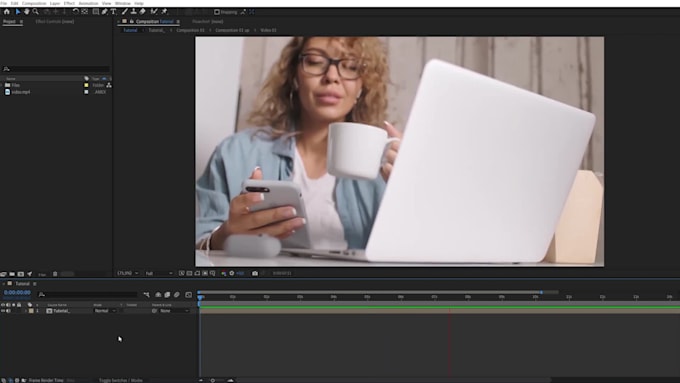Click the reset exposure icon
The width and height of the screenshot is (680, 383).
[232, 273]
